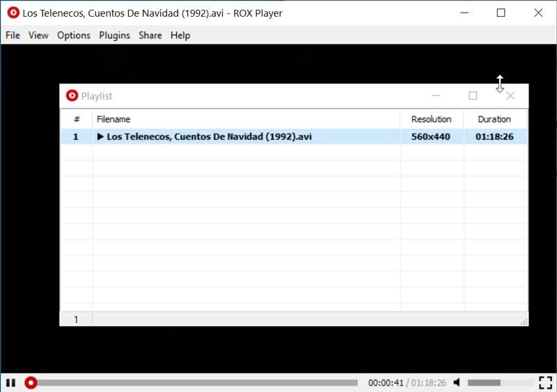Open the File menu
The width and height of the screenshot is (557, 392).
(13, 36)
